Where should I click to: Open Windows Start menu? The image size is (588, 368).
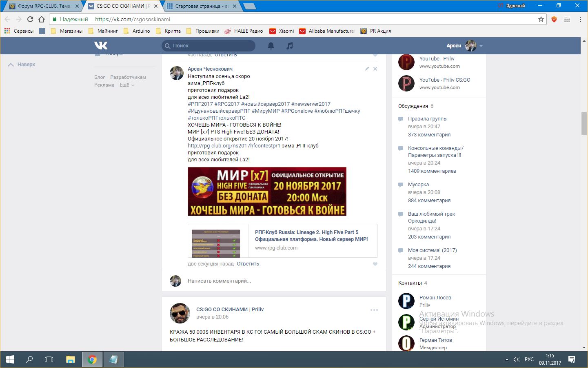click(10, 359)
